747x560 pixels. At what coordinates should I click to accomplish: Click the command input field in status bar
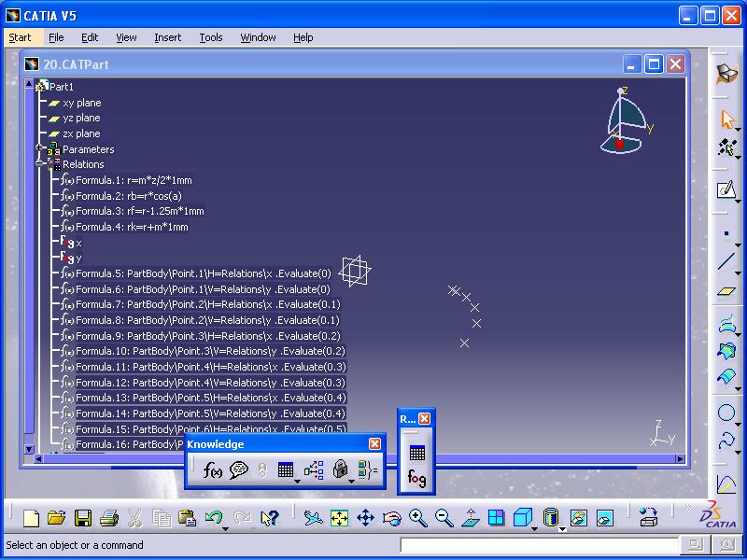[538, 545]
